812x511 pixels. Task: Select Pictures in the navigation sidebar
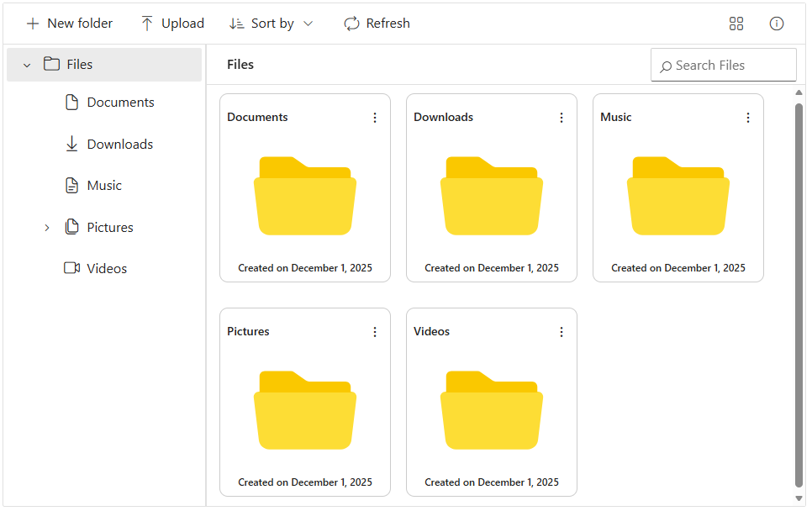coord(109,227)
